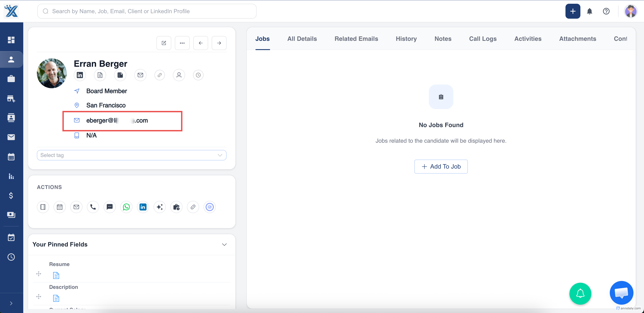Click the SMS chat bubble action icon

coord(109,207)
